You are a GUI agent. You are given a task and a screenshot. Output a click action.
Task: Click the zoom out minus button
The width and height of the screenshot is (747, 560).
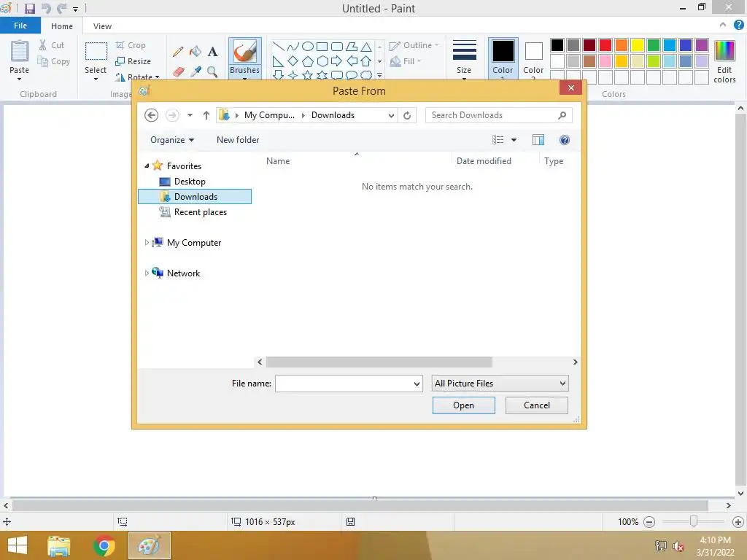[x=649, y=522]
